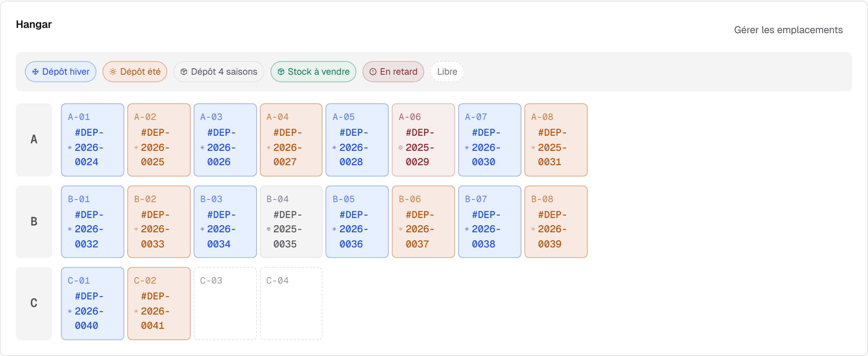The height and width of the screenshot is (356, 868).
Task: Open slot B-07 with deposit 2026-0038
Action: (490, 222)
